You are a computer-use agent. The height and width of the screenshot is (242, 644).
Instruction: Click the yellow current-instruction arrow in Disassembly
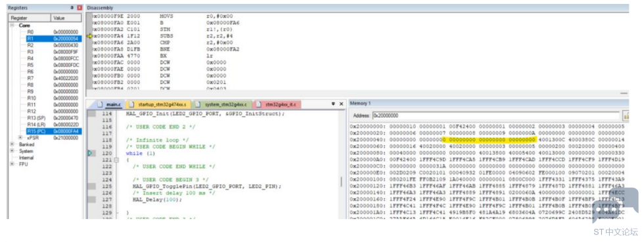[90, 35]
